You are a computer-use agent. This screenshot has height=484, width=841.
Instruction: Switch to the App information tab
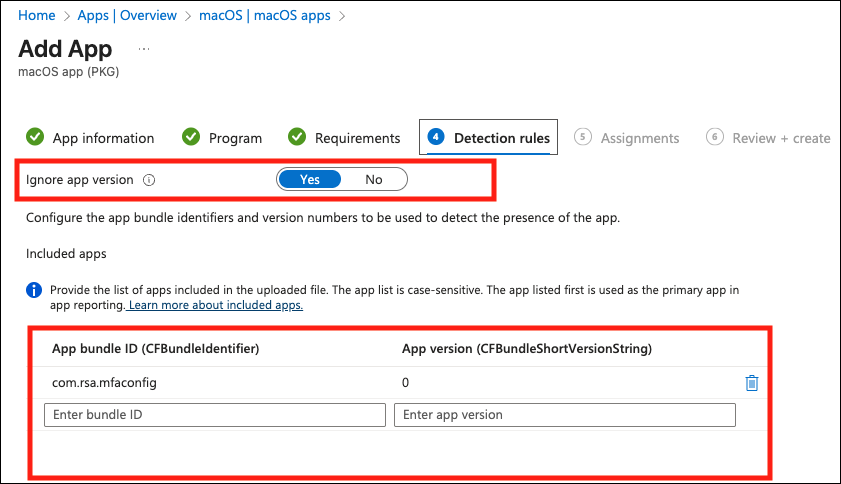click(x=103, y=138)
